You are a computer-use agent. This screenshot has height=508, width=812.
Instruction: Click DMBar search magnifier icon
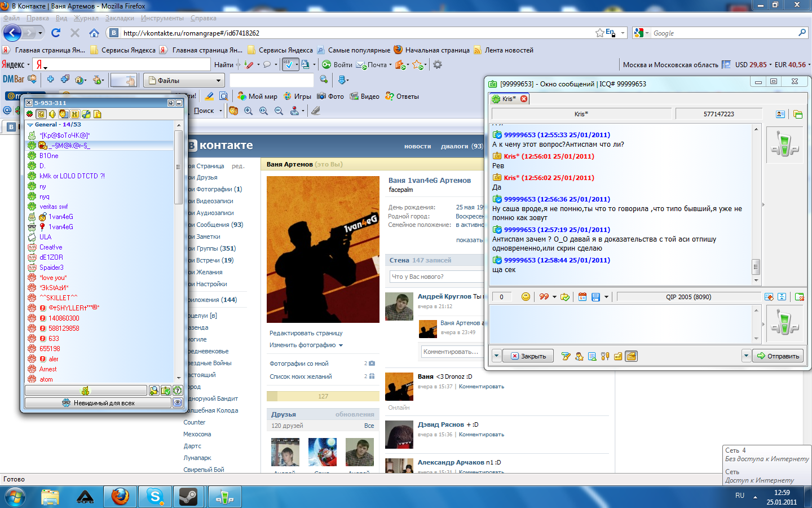[324, 80]
